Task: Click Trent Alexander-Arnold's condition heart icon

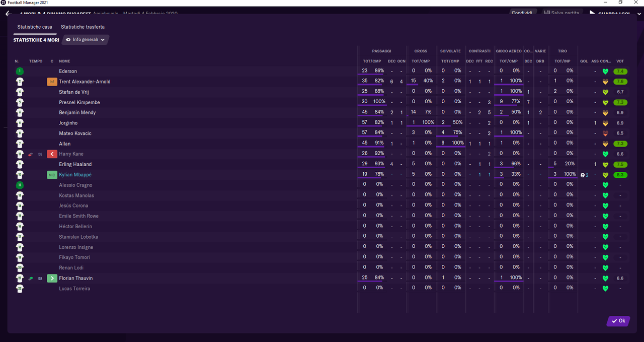Action: (x=605, y=82)
